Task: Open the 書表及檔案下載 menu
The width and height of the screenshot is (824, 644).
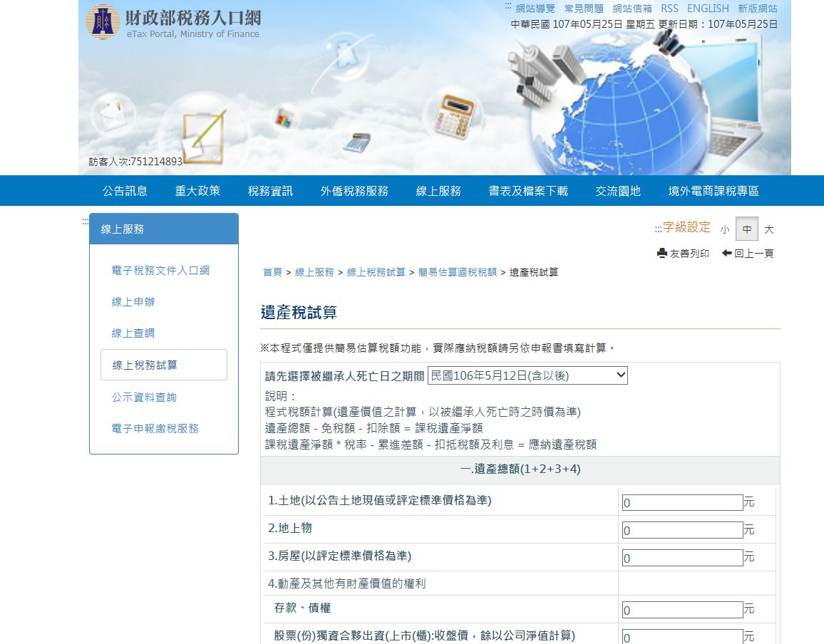Action: 528,191
